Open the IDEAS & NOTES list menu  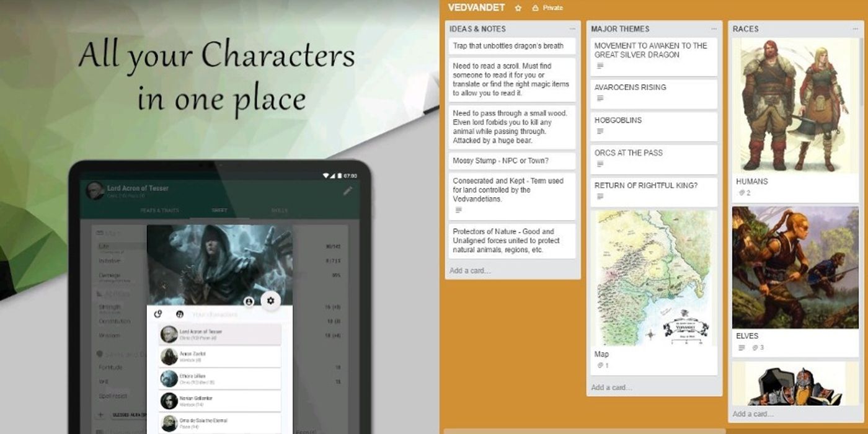click(x=573, y=29)
